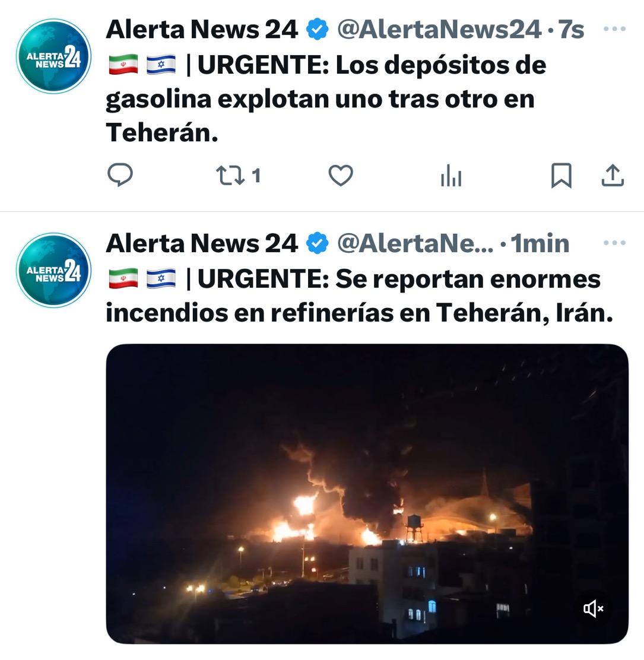Click Alerta News 24 name in second tweet
Image resolution: width=644 pixels, height=660 pixels.
point(202,243)
